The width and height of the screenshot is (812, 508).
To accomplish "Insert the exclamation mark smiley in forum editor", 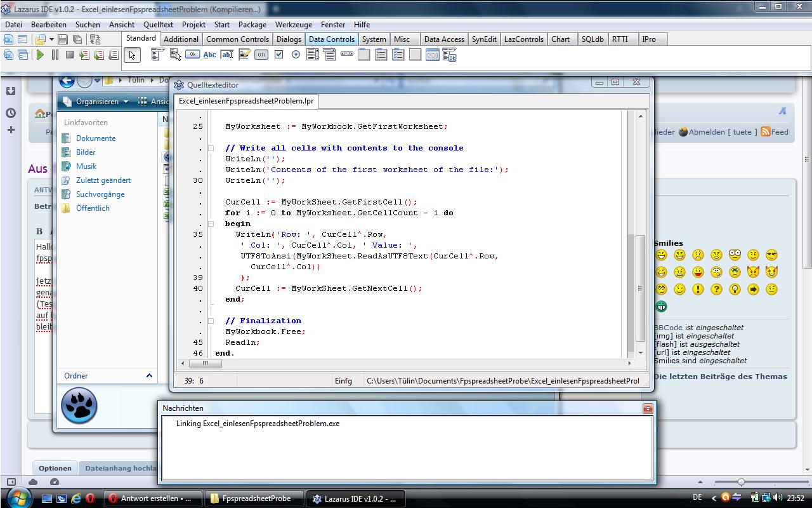I will (x=698, y=289).
